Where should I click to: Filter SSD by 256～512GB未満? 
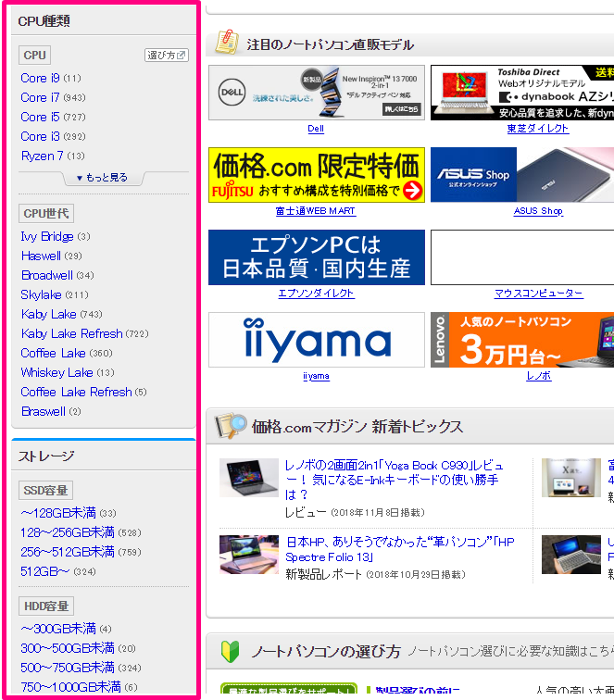68,552
